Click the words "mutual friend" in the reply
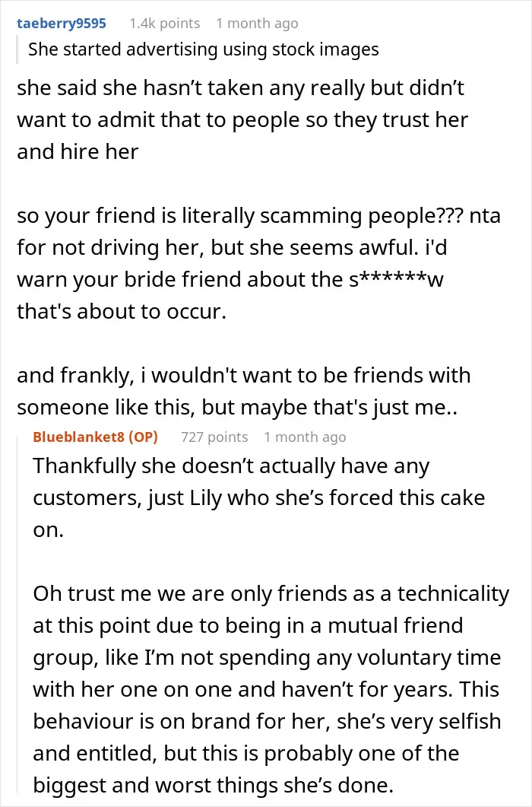The image size is (532, 807). [x=395, y=625]
